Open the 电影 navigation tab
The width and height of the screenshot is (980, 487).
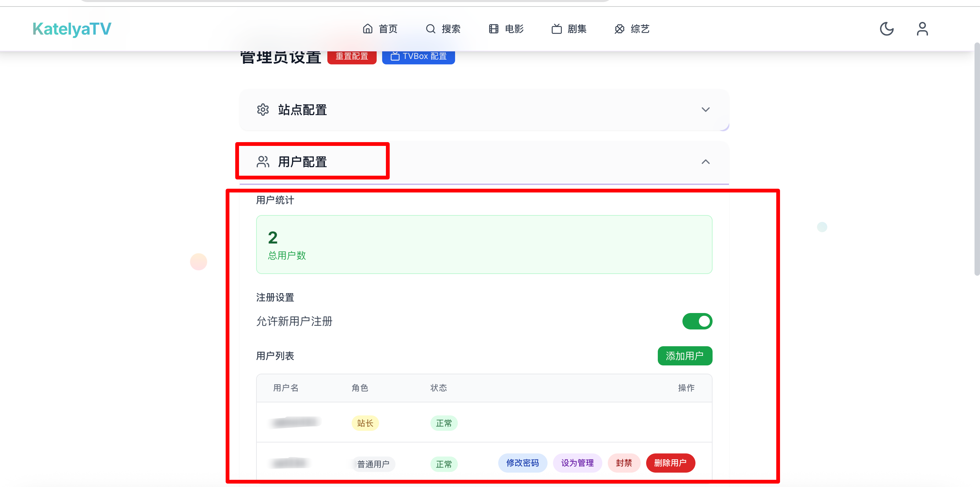[x=514, y=29]
